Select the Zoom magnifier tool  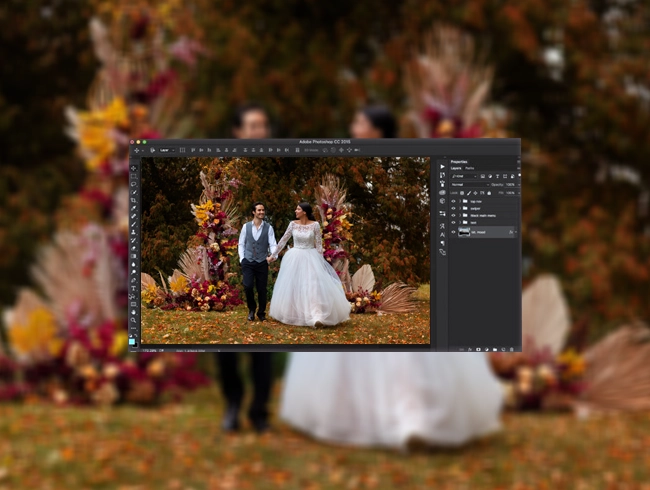pos(133,320)
